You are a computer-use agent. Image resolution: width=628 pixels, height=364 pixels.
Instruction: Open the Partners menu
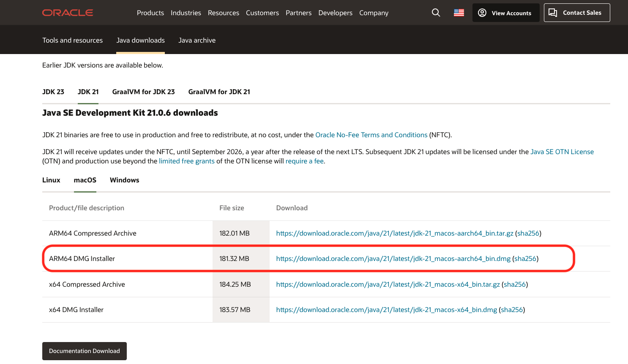[x=298, y=13]
